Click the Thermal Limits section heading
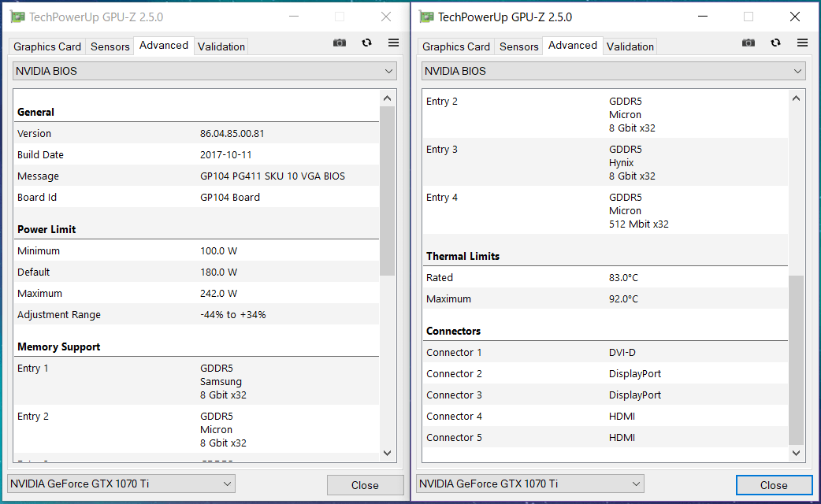The image size is (821, 504). click(463, 256)
